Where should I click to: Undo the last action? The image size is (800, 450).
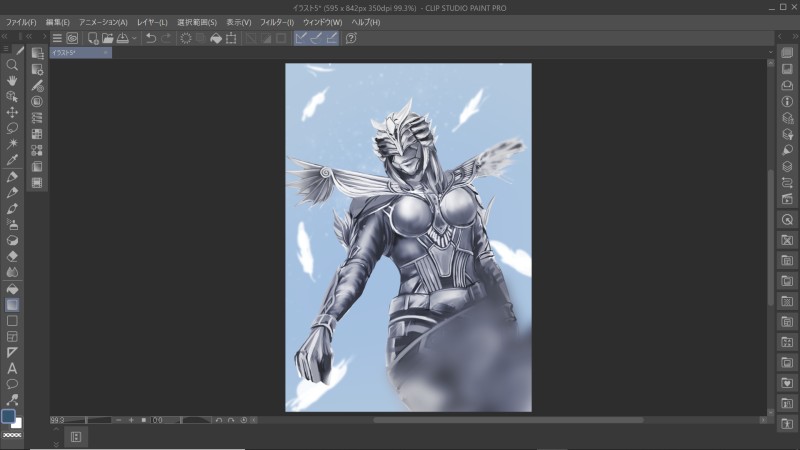click(x=151, y=38)
